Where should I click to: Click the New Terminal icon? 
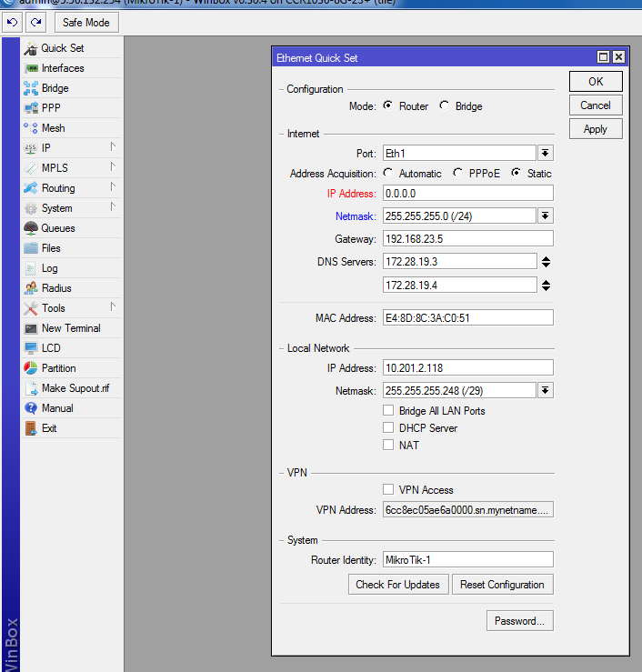(31, 328)
